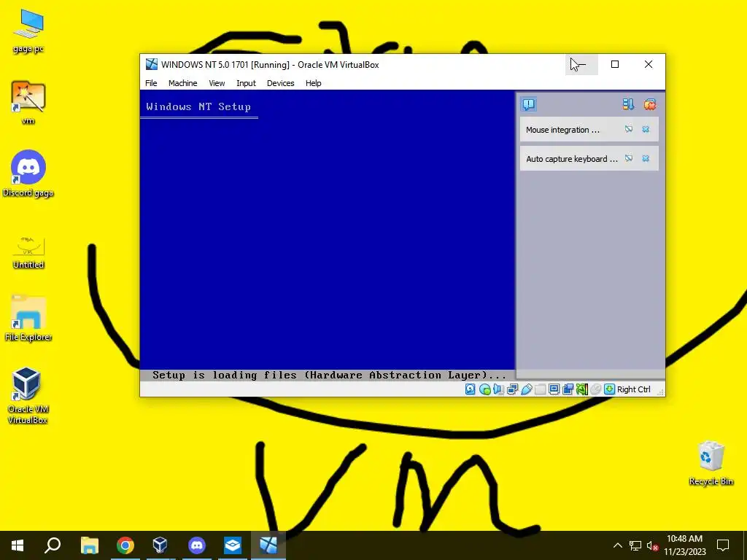Select the File Explorer desktop shortcut
Image resolution: width=747 pixels, height=560 pixels.
coord(28,318)
